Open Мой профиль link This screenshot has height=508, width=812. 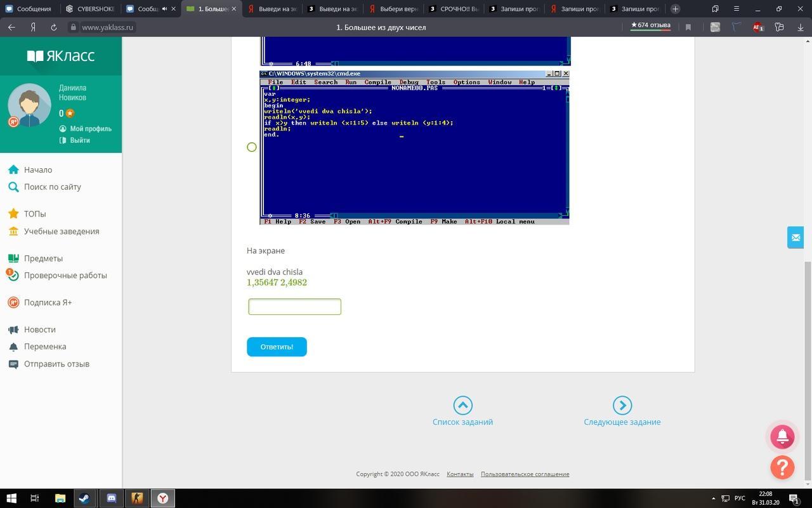pyautogui.click(x=90, y=128)
